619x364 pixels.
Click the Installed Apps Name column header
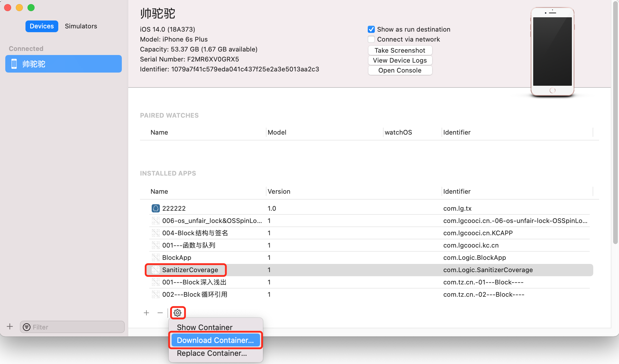pyautogui.click(x=159, y=191)
